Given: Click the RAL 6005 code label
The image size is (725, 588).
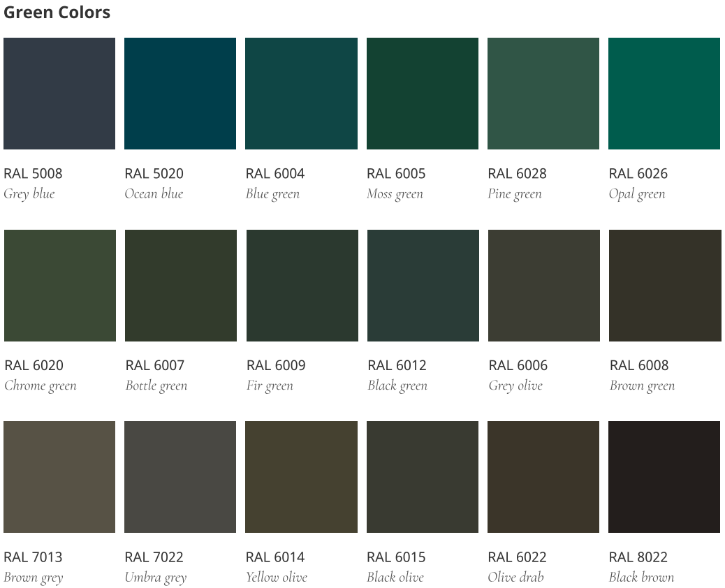Looking at the screenshot, I should (x=396, y=173).
